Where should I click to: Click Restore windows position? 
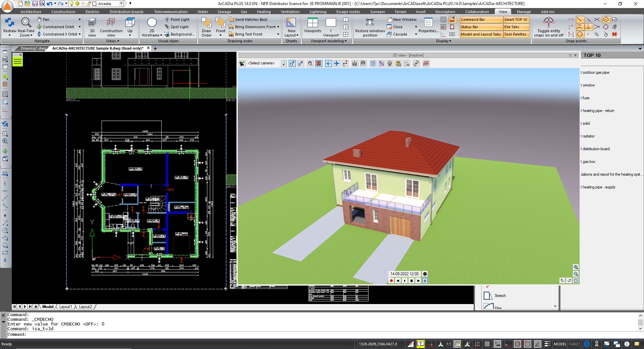pos(370,27)
